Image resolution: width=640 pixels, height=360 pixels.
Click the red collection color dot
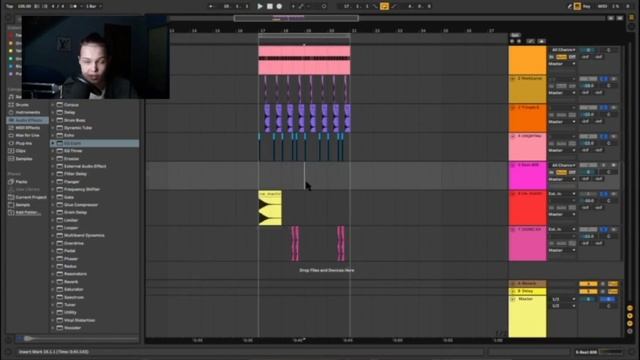(x=11, y=36)
